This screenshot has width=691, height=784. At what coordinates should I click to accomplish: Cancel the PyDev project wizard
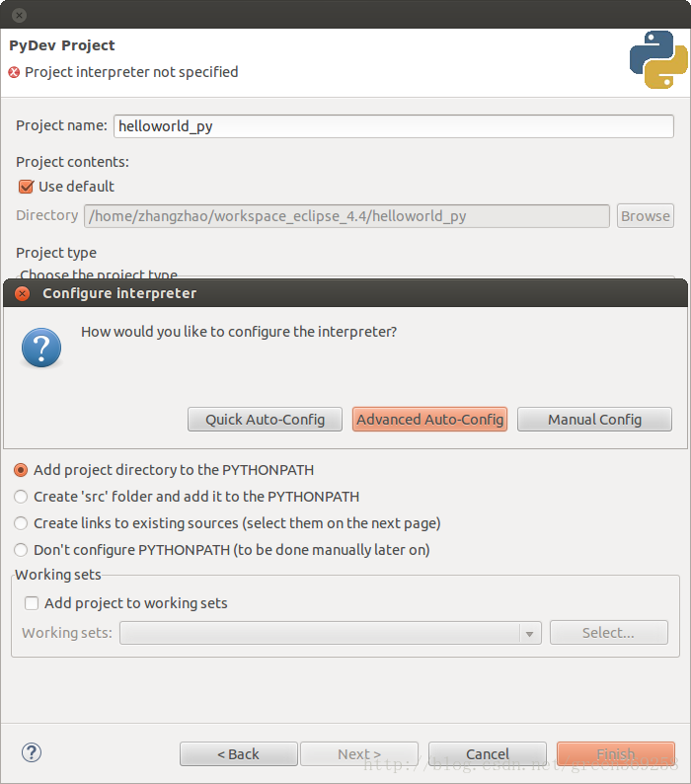point(488,753)
